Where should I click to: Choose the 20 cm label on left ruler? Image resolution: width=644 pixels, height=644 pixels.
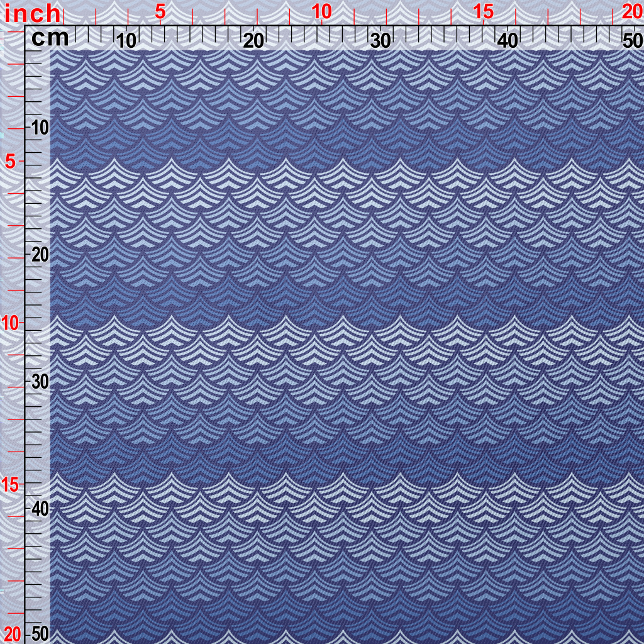point(40,255)
